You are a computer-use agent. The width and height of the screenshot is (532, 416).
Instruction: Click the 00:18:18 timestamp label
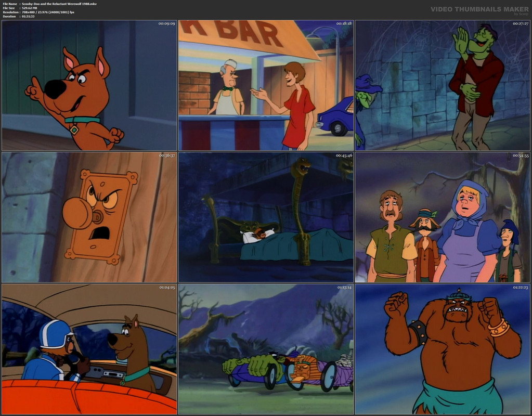[x=344, y=24]
